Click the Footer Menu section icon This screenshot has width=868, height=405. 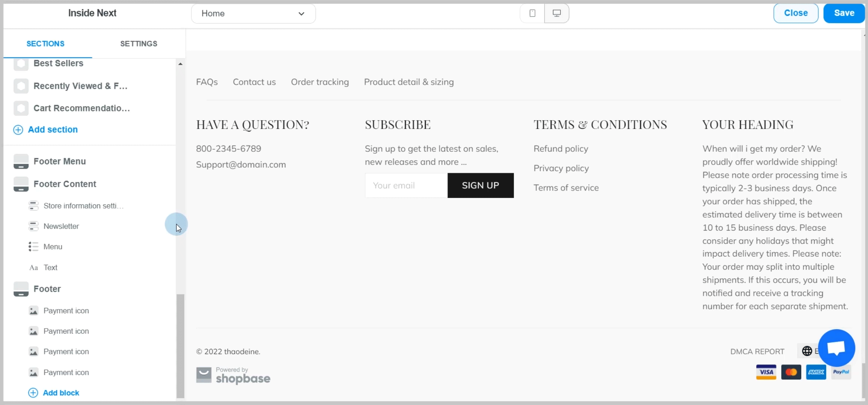point(21,162)
